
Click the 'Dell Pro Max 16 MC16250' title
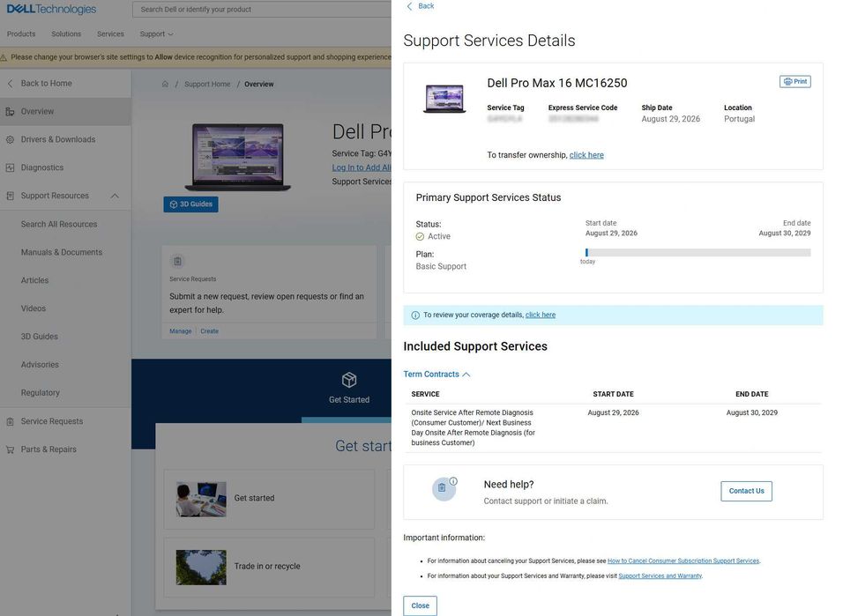557,84
